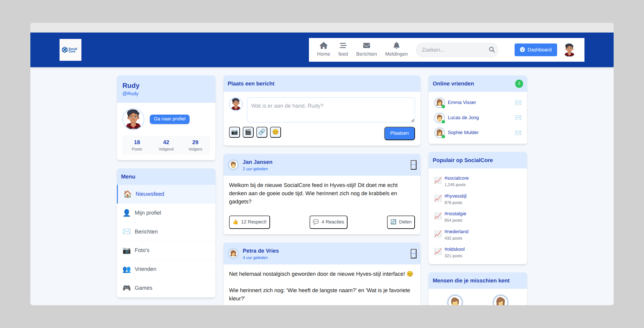Viewport: 644px width, 328px height.
Task: Go to Berichten in top navigation
Action: click(366, 50)
